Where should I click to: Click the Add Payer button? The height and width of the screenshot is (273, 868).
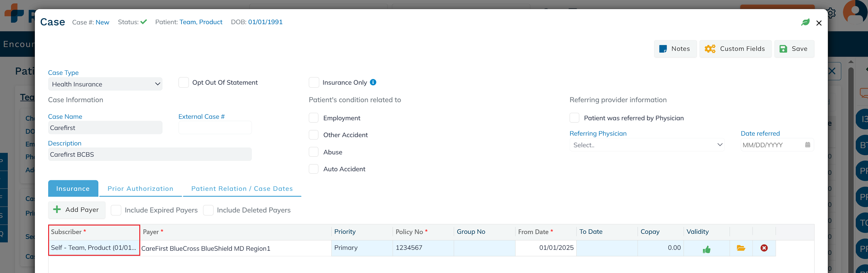click(x=76, y=210)
